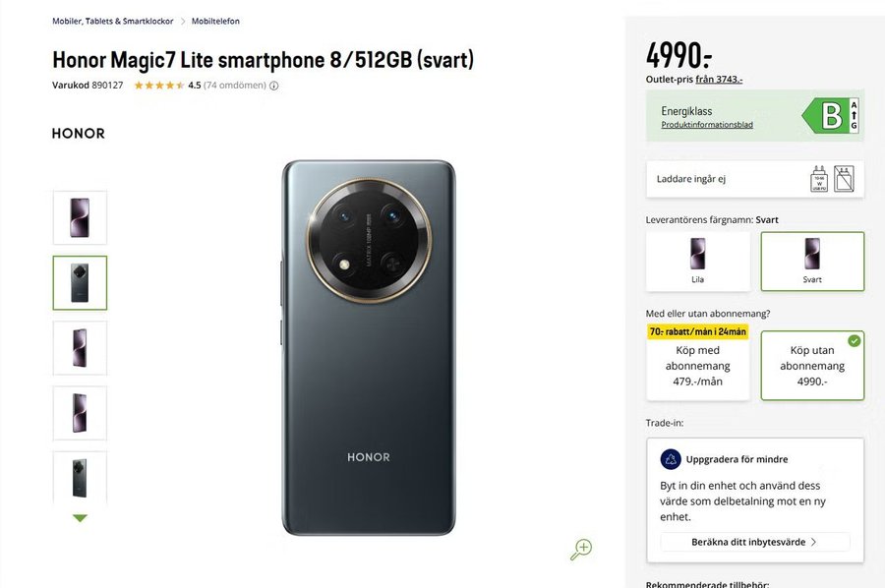This screenshot has width=885, height=588.
Task: Read the 74 omdömen reviews
Action: click(x=235, y=86)
